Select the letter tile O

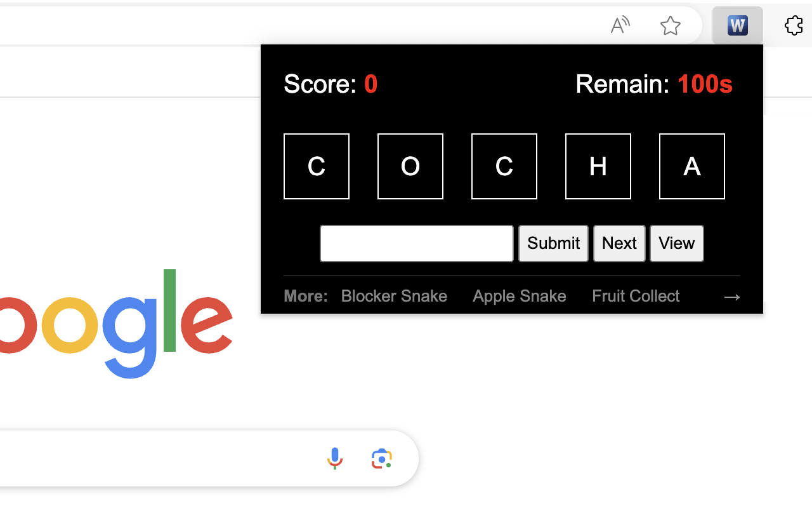click(x=410, y=166)
